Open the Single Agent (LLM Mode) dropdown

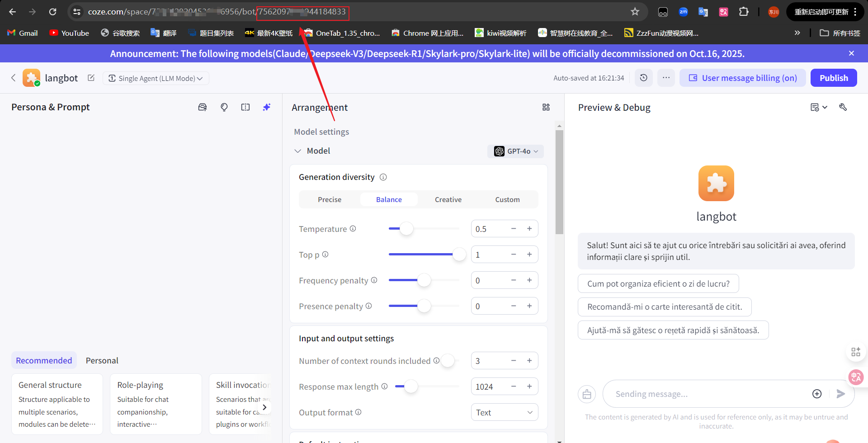156,78
